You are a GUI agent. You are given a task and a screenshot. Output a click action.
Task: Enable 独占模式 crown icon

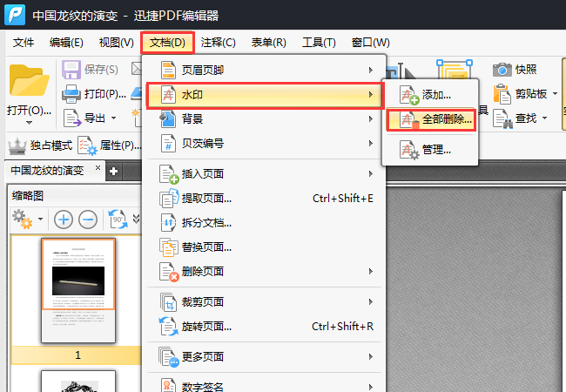[x=17, y=145]
